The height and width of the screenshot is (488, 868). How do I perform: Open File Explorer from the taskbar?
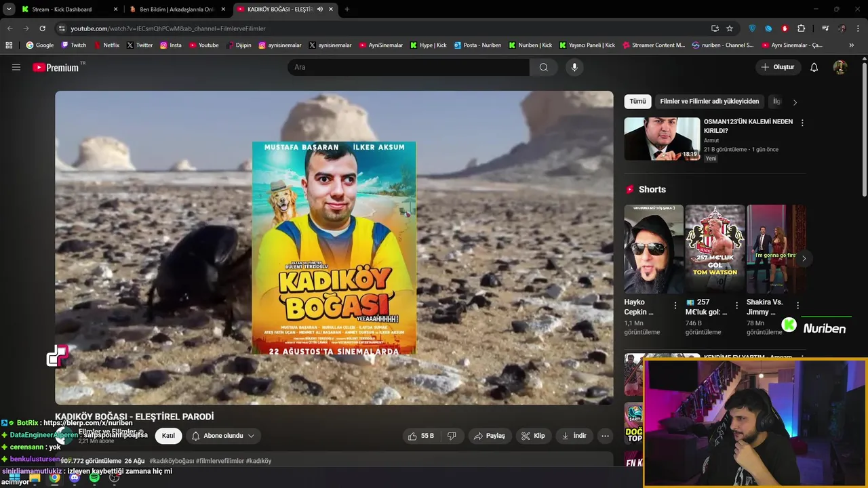click(35, 478)
